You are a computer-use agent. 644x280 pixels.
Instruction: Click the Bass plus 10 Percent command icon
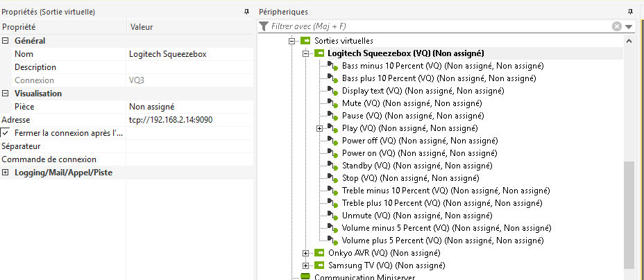click(332, 78)
